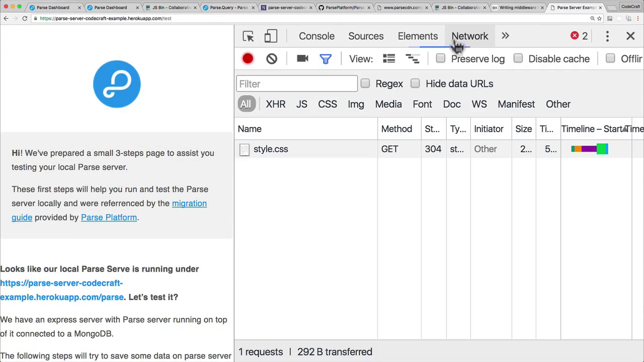
Task: Toggle device toolbar icon
Action: pyautogui.click(x=271, y=36)
